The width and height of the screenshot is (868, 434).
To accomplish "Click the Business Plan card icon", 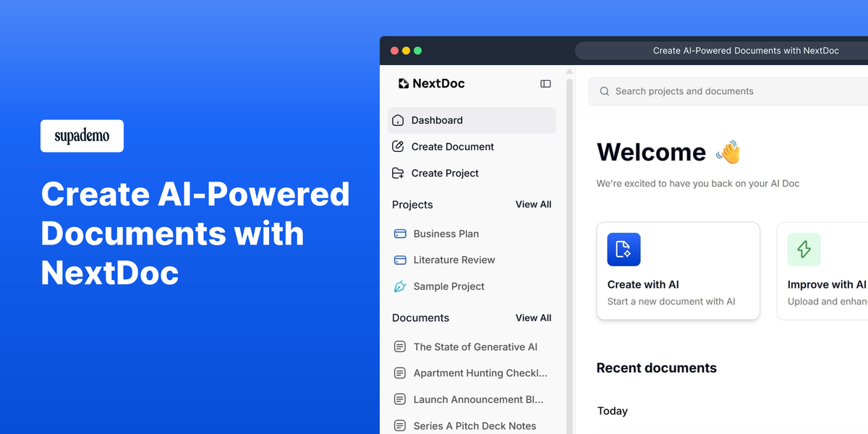I will pyautogui.click(x=400, y=234).
